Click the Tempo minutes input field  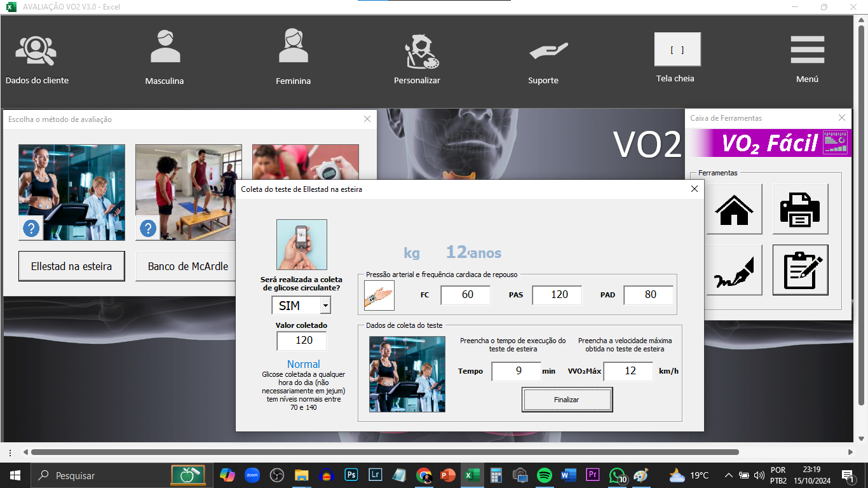[516, 371]
